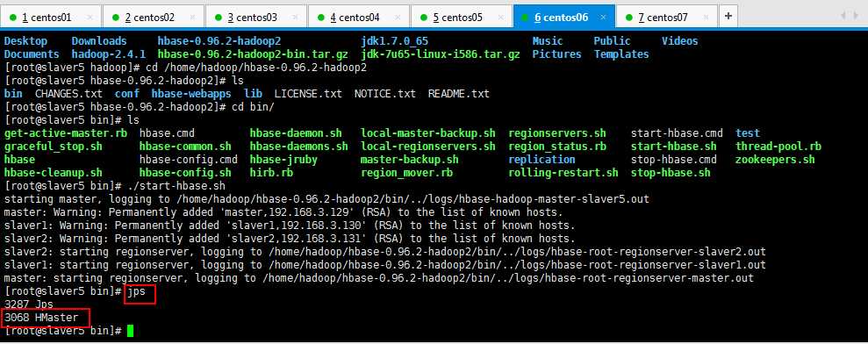Image resolution: width=868 pixels, height=344 pixels.
Task: Click graceful_stop.sh in the listing
Action: point(54,147)
